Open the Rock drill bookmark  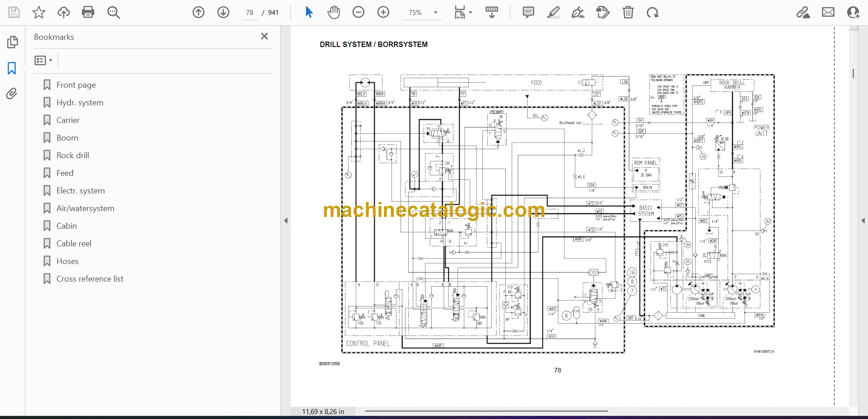coord(73,155)
